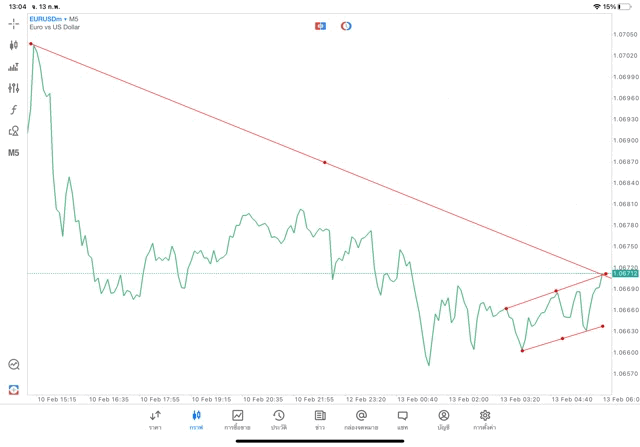Image resolution: width=640 pixels, height=447 pixels.
Task: Open the แชท (Chat) tab
Action: point(402,419)
